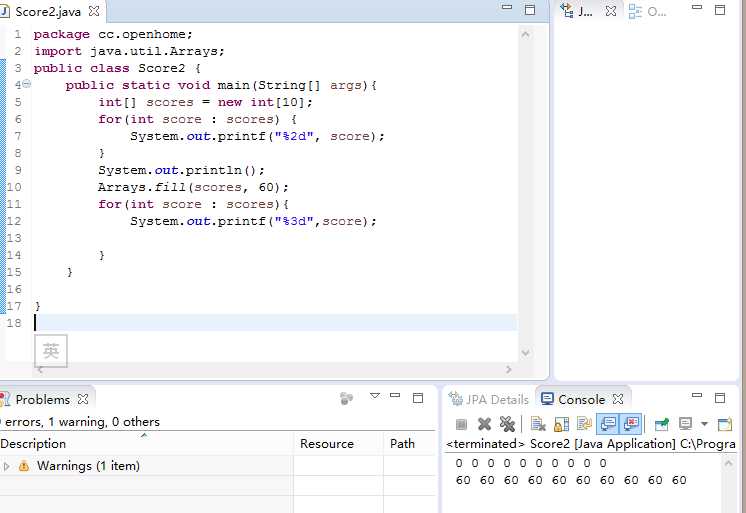Click the Display Selected Console monitor icon
Image resolution: width=746 pixels, height=513 pixels.
(685, 424)
